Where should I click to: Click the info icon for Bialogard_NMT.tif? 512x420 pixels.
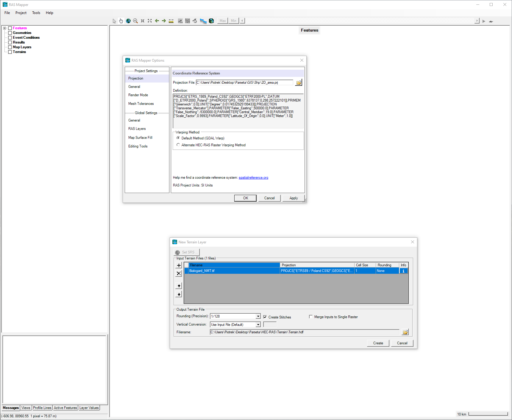403,271
